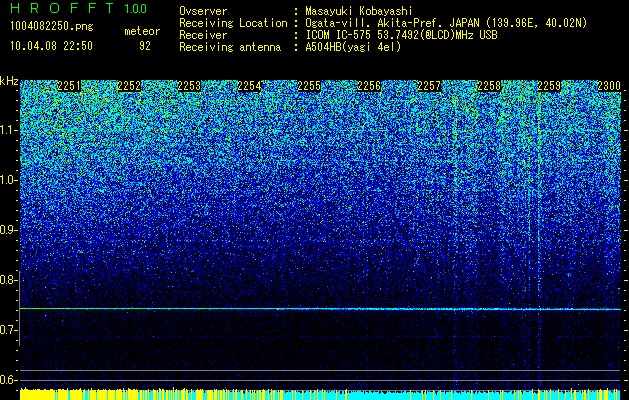Click the 2256 time marker

pyautogui.click(x=369, y=86)
